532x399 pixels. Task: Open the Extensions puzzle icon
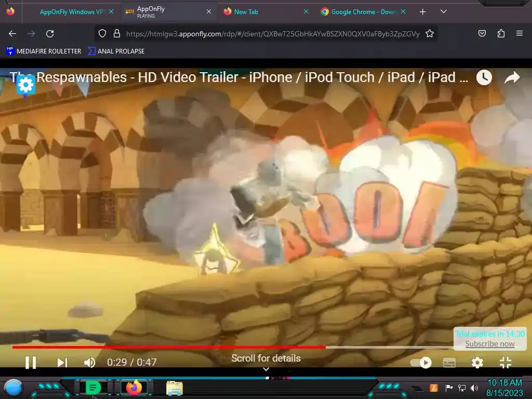point(501,33)
